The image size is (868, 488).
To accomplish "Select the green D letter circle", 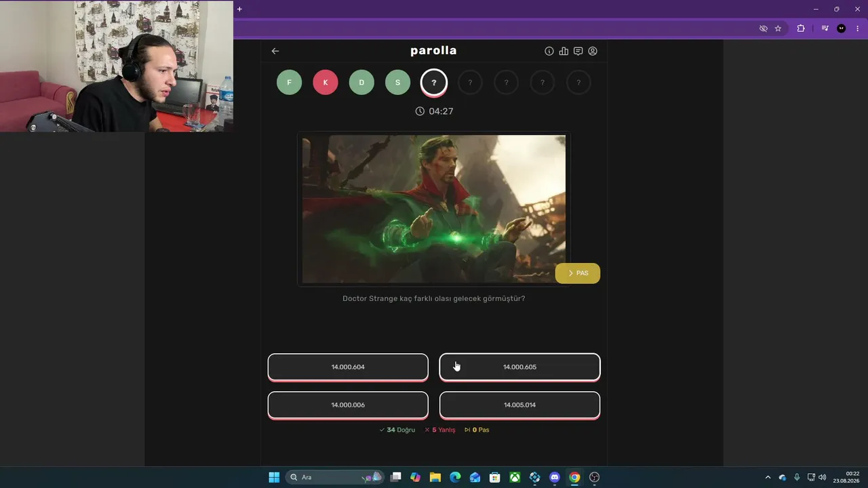I will 361,83.
